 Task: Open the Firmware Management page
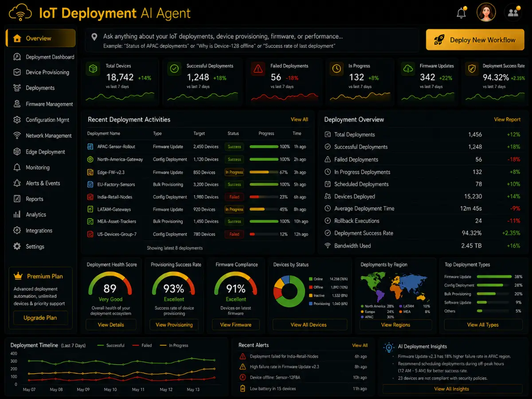tap(43, 104)
